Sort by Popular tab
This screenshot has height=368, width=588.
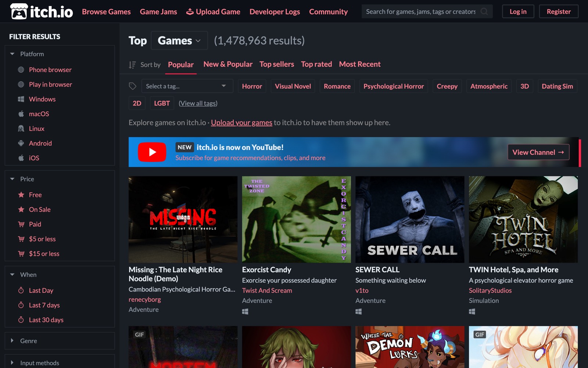pos(181,65)
